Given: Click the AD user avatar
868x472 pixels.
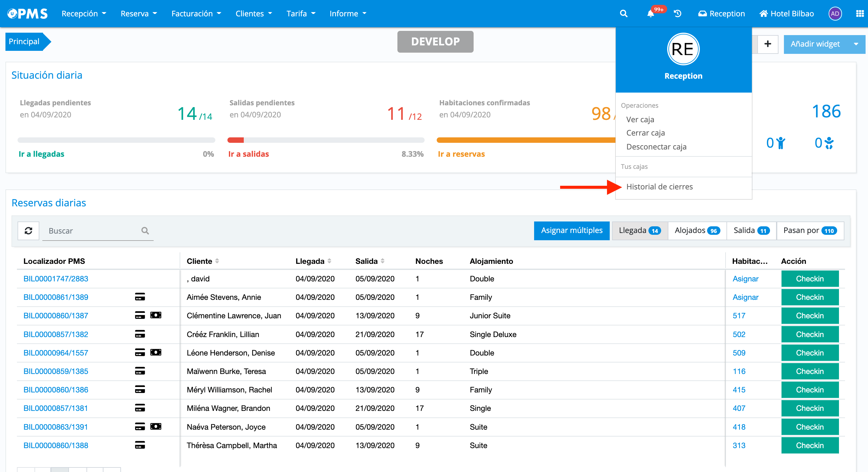Looking at the screenshot, I should 835,14.
